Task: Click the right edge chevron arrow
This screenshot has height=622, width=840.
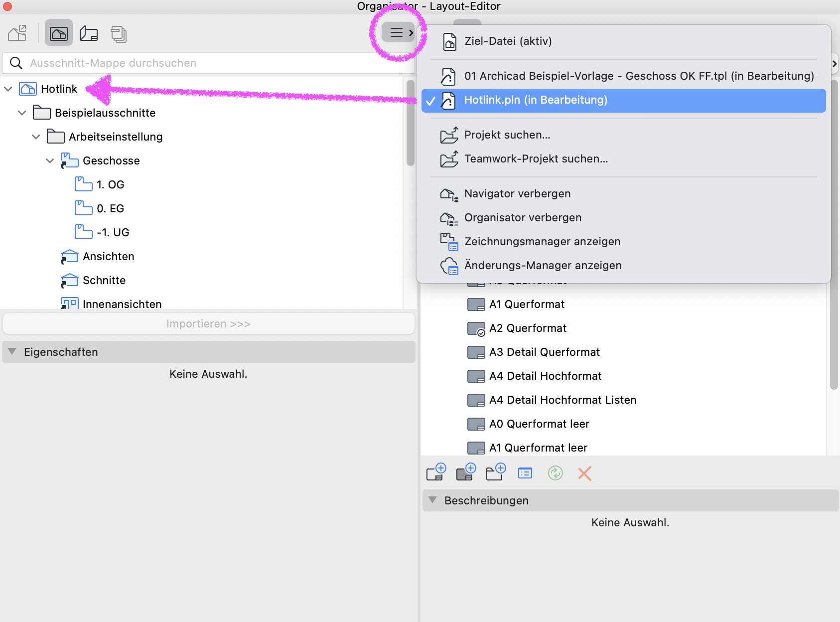Action: (835, 64)
